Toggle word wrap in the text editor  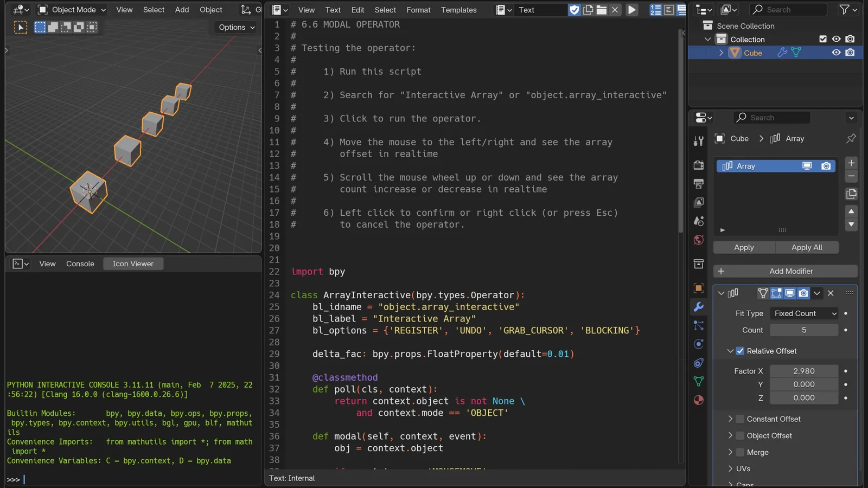click(x=668, y=9)
